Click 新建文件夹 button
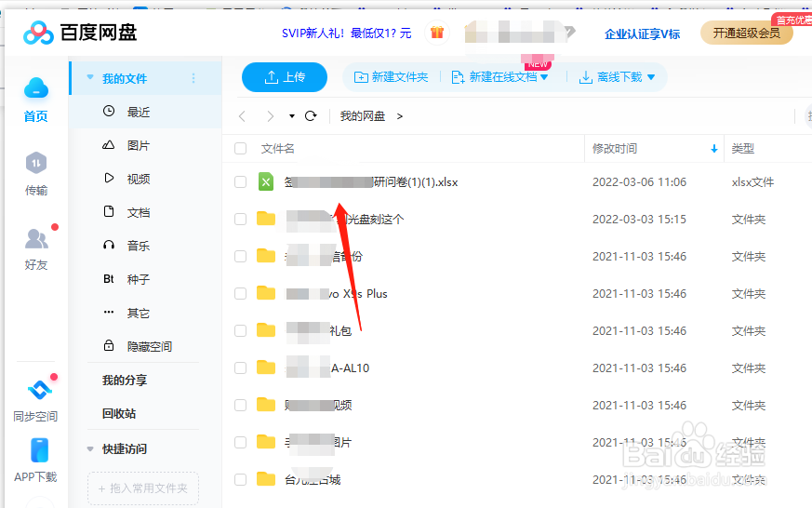The image size is (812, 508). [x=392, y=77]
